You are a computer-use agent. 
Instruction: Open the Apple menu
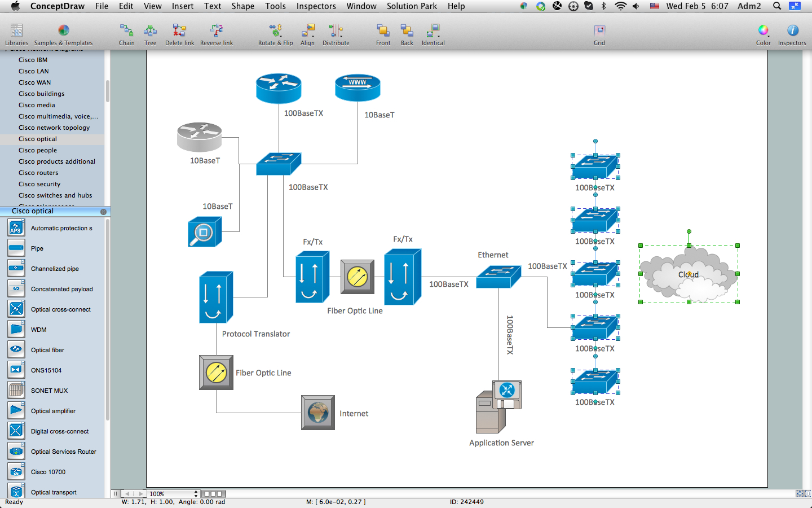[15, 6]
